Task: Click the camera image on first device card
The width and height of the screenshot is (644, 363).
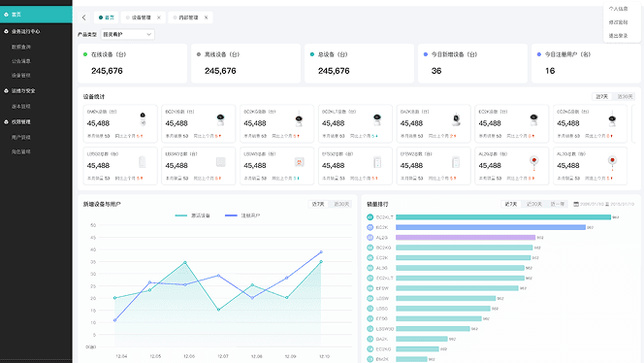Action: tap(143, 119)
